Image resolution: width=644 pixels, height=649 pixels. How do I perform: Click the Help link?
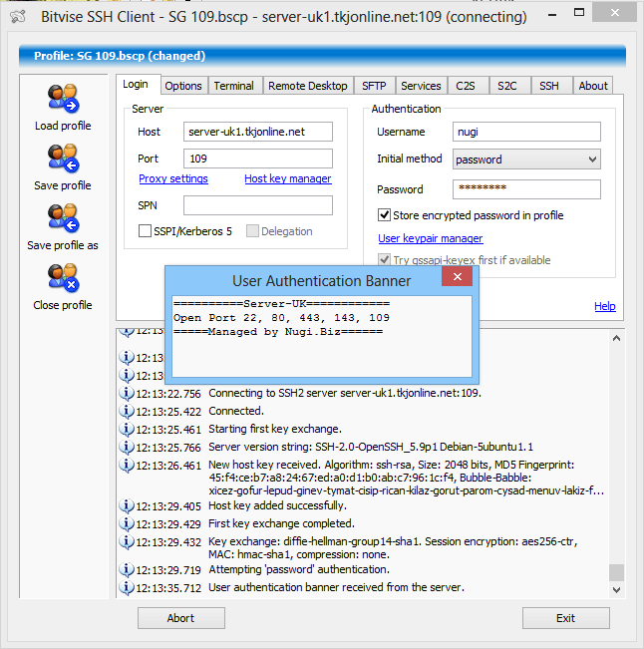click(605, 306)
